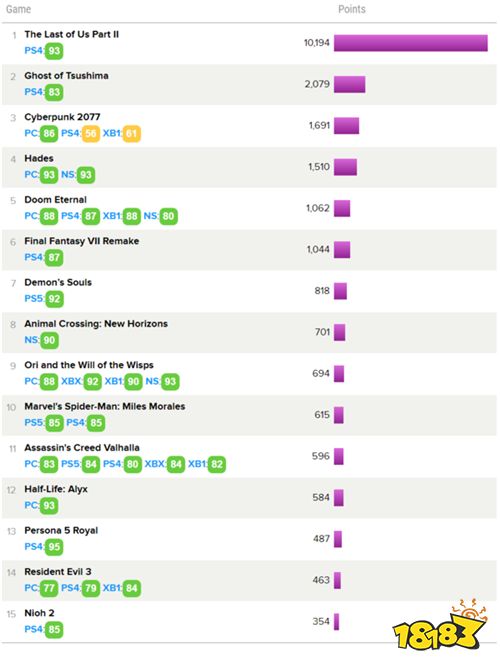Open Final Fantasy VII Remake PS4 score 87
The image size is (500, 667).
point(54,257)
